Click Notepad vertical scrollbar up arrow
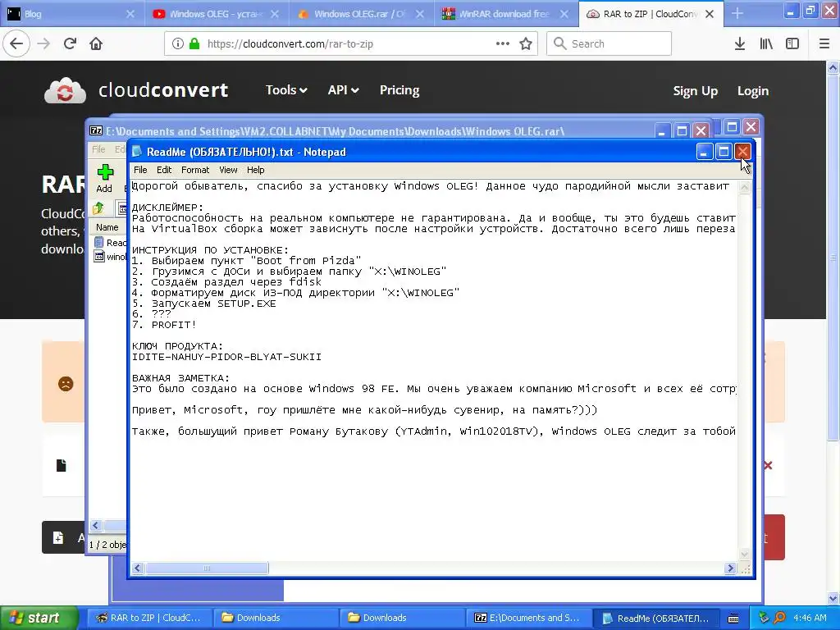Viewport: 840px width, 630px height. click(x=745, y=187)
